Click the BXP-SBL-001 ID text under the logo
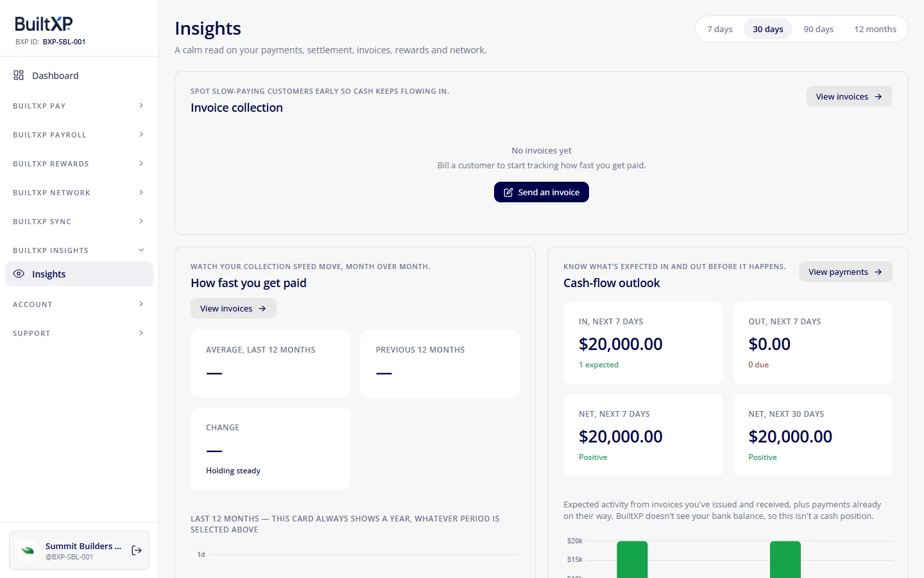 pos(64,42)
